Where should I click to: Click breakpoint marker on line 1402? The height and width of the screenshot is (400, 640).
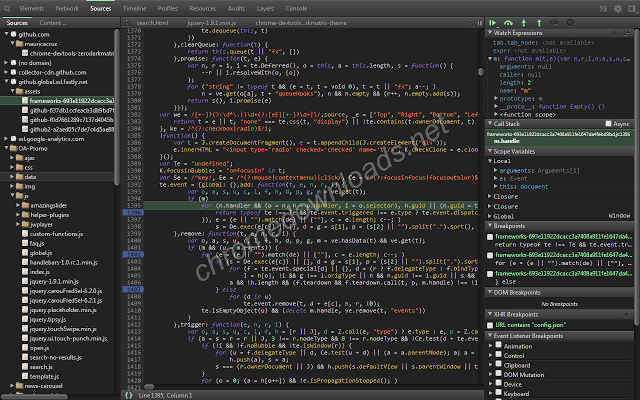(133, 254)
